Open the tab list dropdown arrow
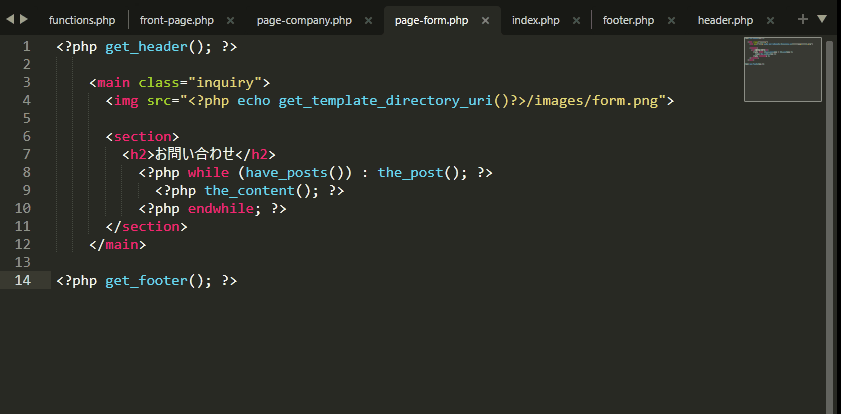841x414 pixels. tap(822, 19)
